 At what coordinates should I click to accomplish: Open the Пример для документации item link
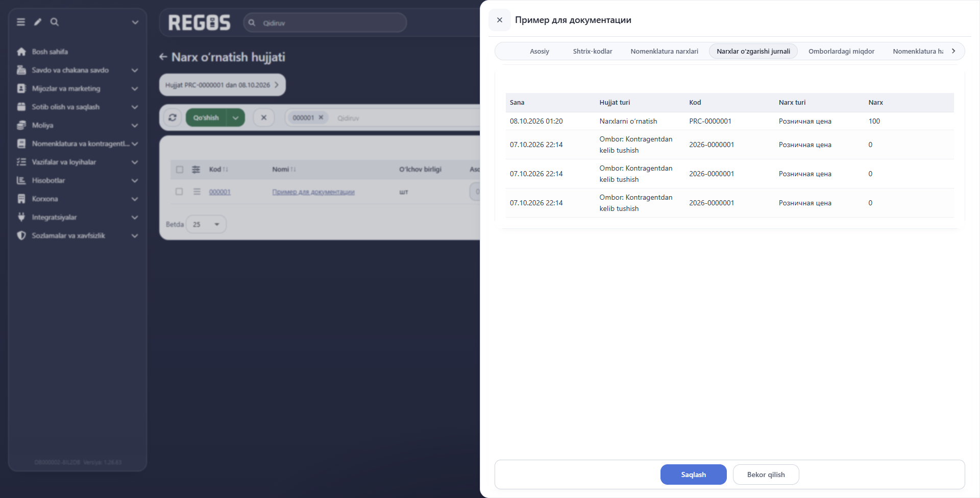[313, 192]
